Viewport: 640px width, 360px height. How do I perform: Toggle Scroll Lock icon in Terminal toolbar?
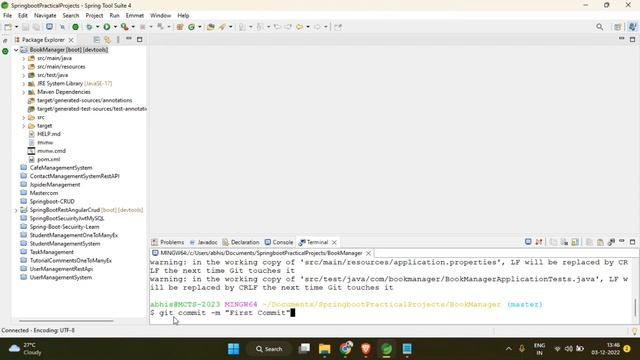tap(575, 242)
